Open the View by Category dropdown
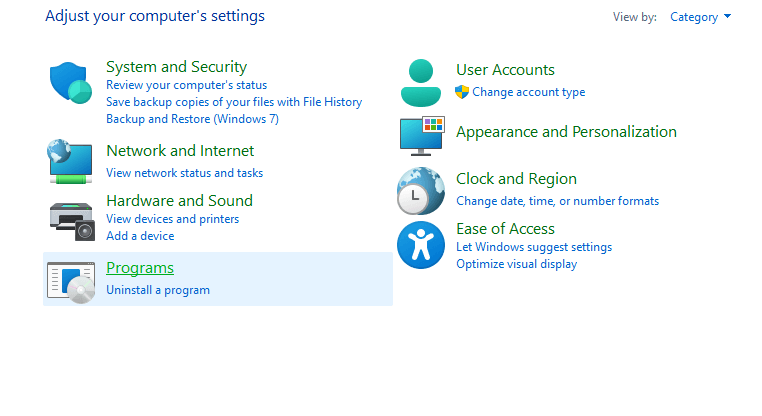 [x=700, y=17]
